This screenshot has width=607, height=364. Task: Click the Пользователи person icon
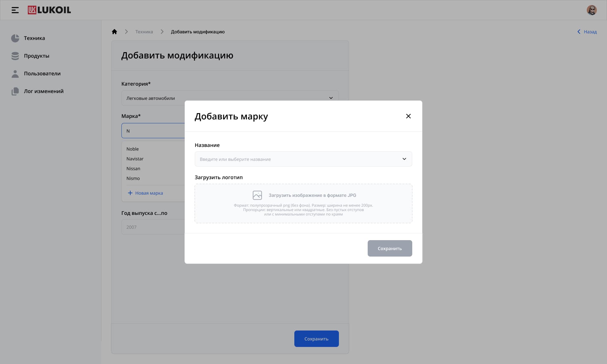(x=15, y=74)
